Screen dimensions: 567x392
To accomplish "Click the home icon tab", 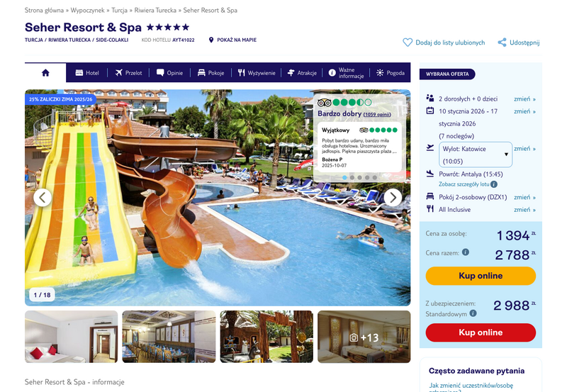I will pos(45,73).
